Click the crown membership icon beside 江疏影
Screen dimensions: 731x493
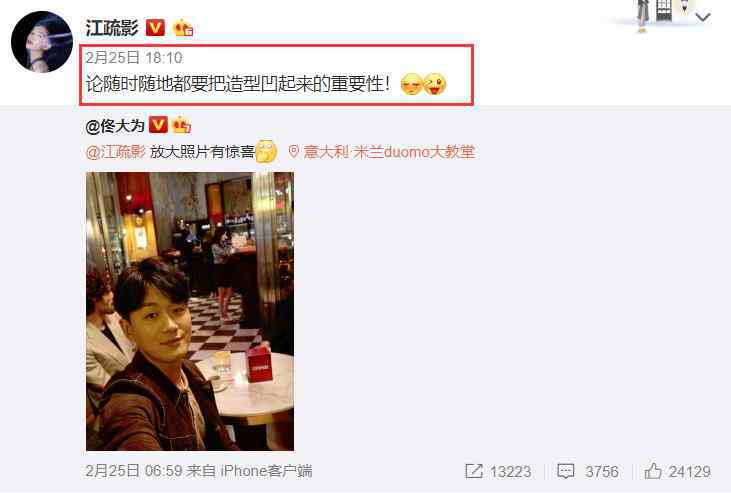[182, 28]
